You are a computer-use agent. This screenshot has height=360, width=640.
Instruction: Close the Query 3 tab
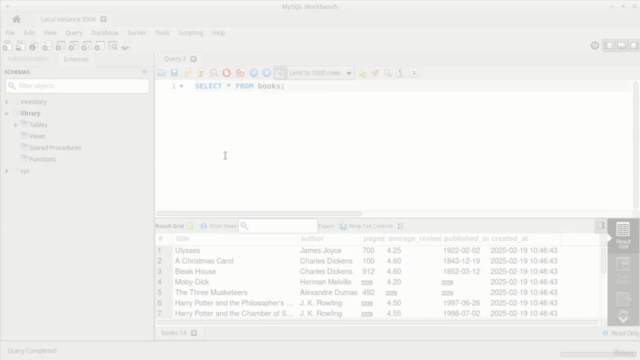(193, 59)
